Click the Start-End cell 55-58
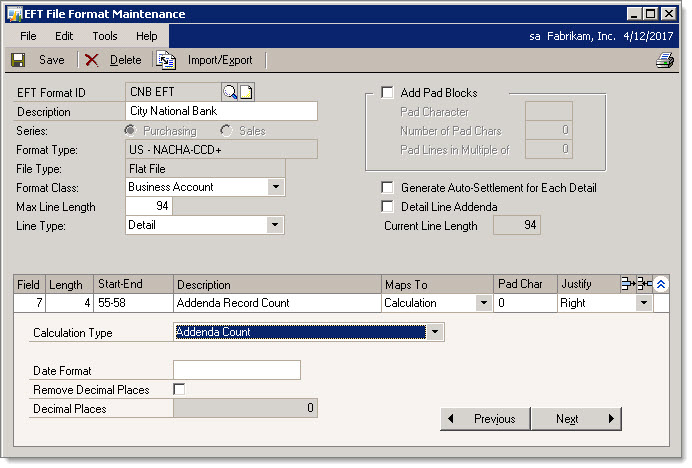The image size is (692, 468). tap(133, 303)
